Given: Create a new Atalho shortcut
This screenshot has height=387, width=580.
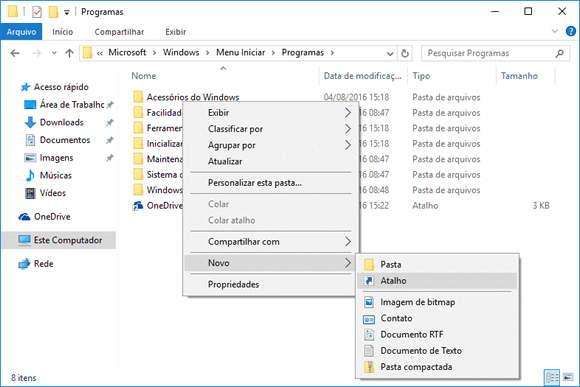Looking at the screenshot, I should coord(437,281).
